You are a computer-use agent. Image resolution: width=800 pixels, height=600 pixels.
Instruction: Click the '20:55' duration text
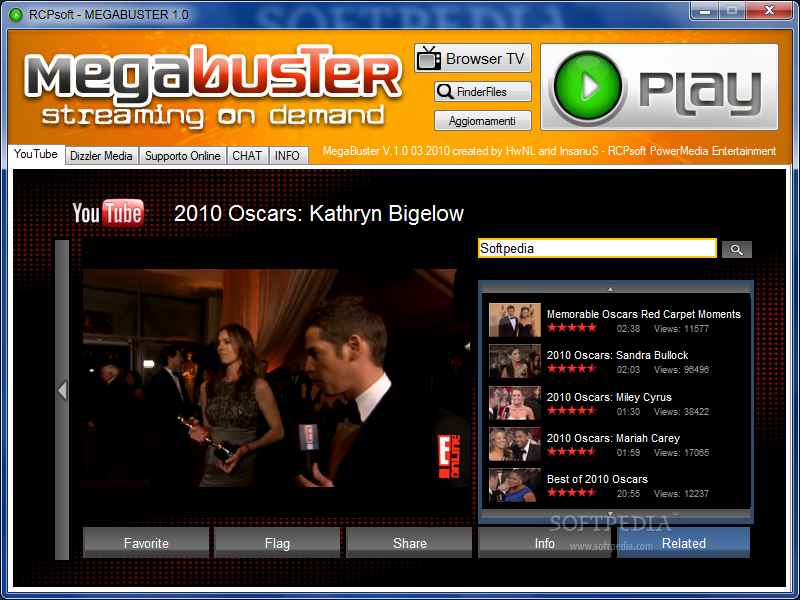[628, 494]
